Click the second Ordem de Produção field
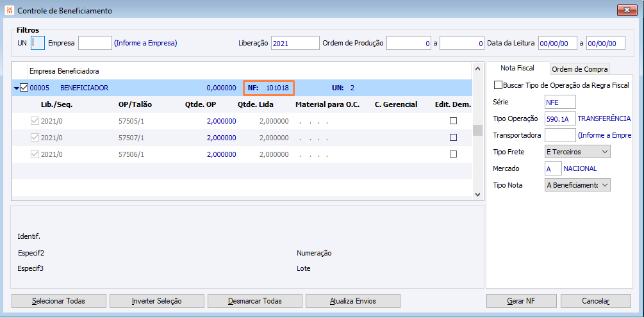Image resolution: width=644 pixels, height=317 pixels. pyautogui.click(x=461, y=43)
